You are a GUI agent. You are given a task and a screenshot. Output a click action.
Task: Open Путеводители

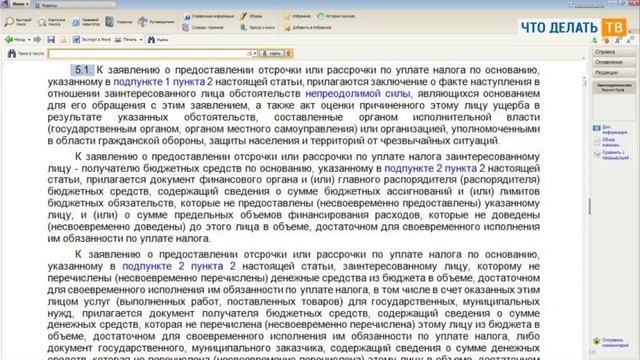point(156,22)
